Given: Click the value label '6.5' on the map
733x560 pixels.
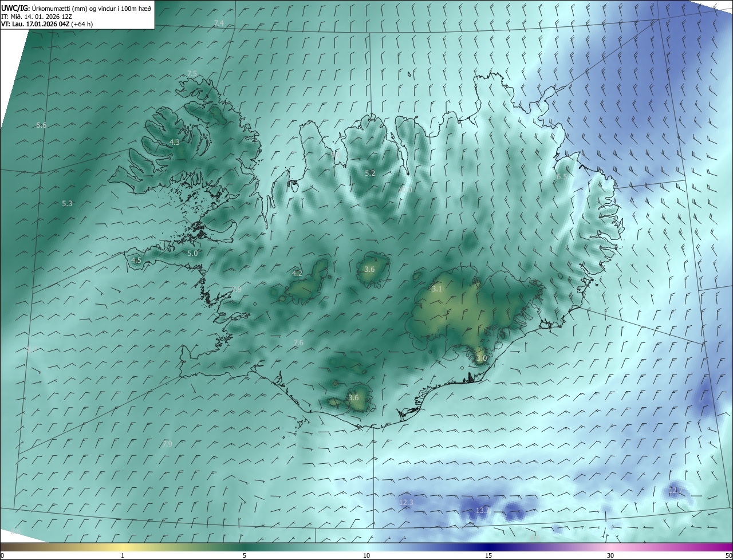Looking at the screenshot, I should pos(562,177).
